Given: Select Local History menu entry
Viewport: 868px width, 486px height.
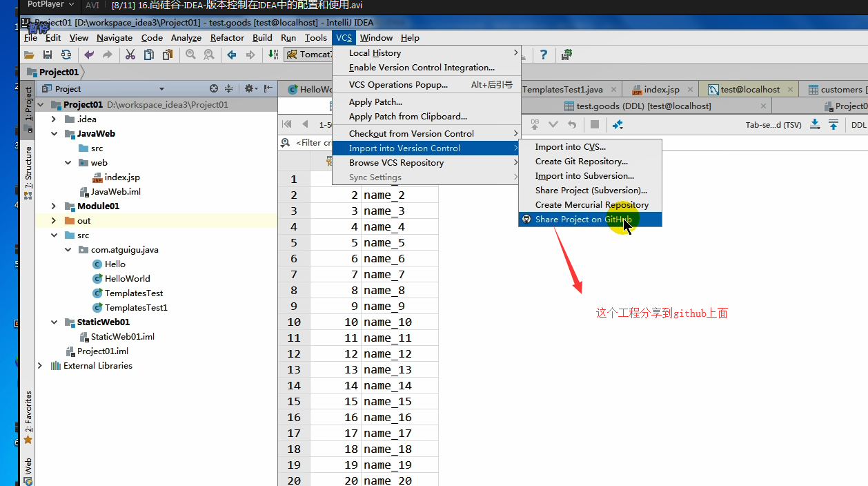Looking at the screenshot, I should click(x=426, y=53).
